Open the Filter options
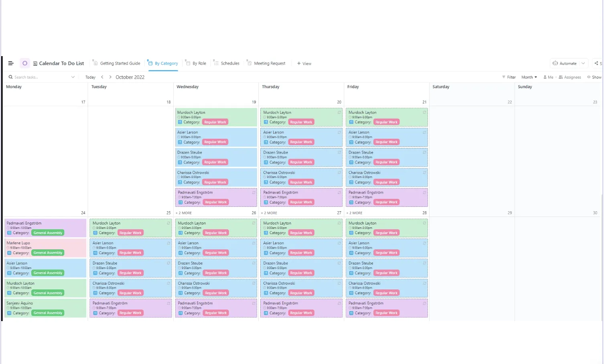 pyautogui.click(x=509, y=77)
